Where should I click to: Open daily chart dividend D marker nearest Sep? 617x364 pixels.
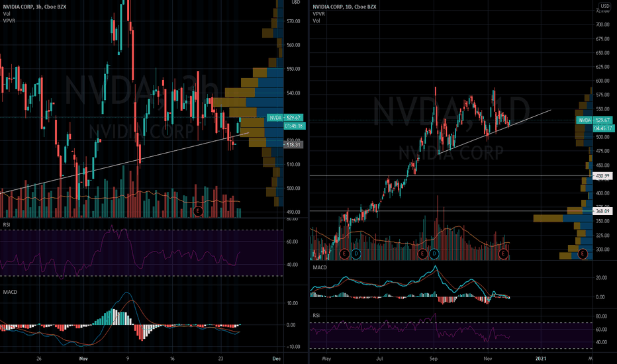point(434,254)
